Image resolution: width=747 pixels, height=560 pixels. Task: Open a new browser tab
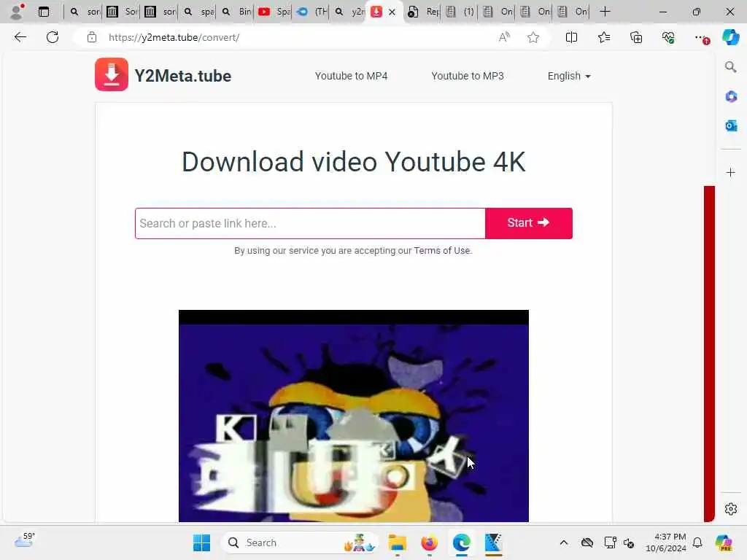[605, 12]
